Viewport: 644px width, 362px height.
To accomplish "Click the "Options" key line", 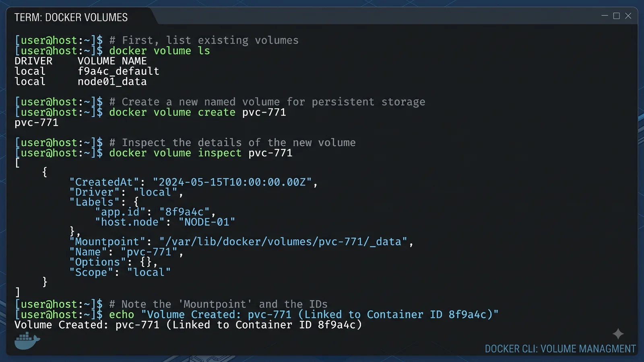I will coord(114,262).
